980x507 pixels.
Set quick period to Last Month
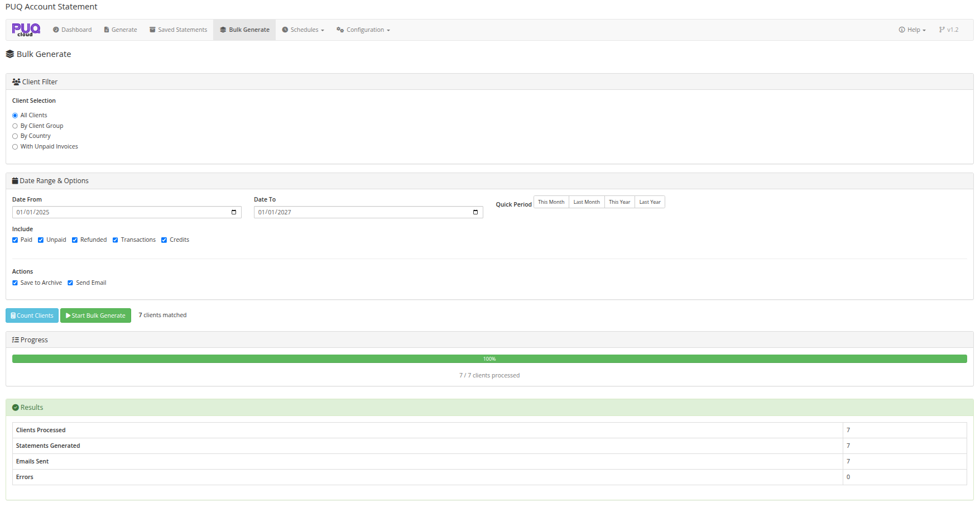[587, 202]
